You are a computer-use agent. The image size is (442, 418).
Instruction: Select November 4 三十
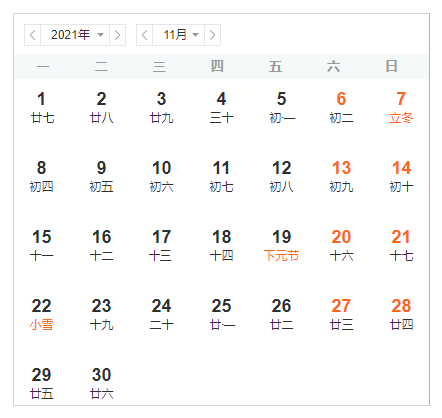(x=222, y=108)
